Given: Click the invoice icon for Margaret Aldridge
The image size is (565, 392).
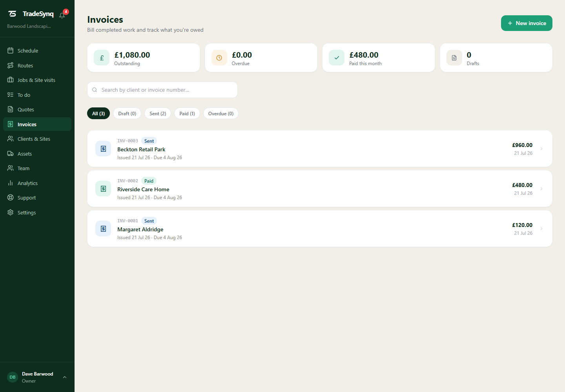Looking at the screenshot, I should [103, 229].
